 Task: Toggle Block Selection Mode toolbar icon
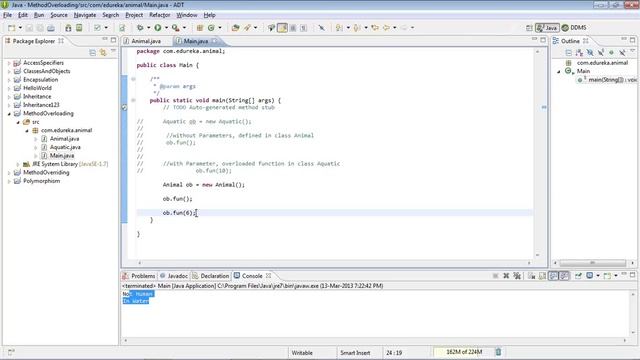point(293,28)
